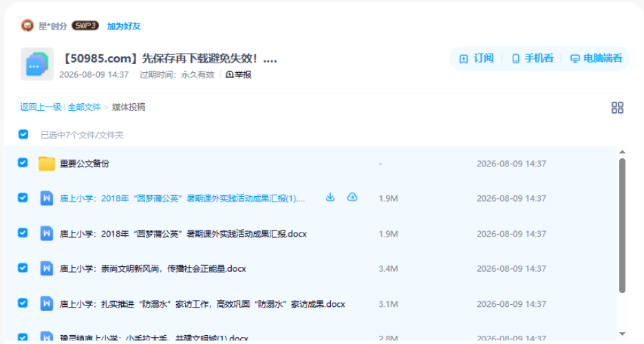Open 全部文件 breadcrumb link
This screenshot has width=644, height=344.
(x=84, y=107)
